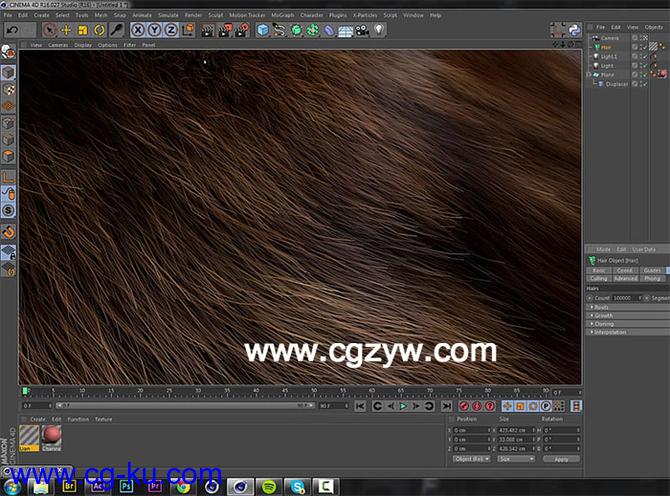
Task: Toggle enable checkmark for Light object
Action: (644, 66)
